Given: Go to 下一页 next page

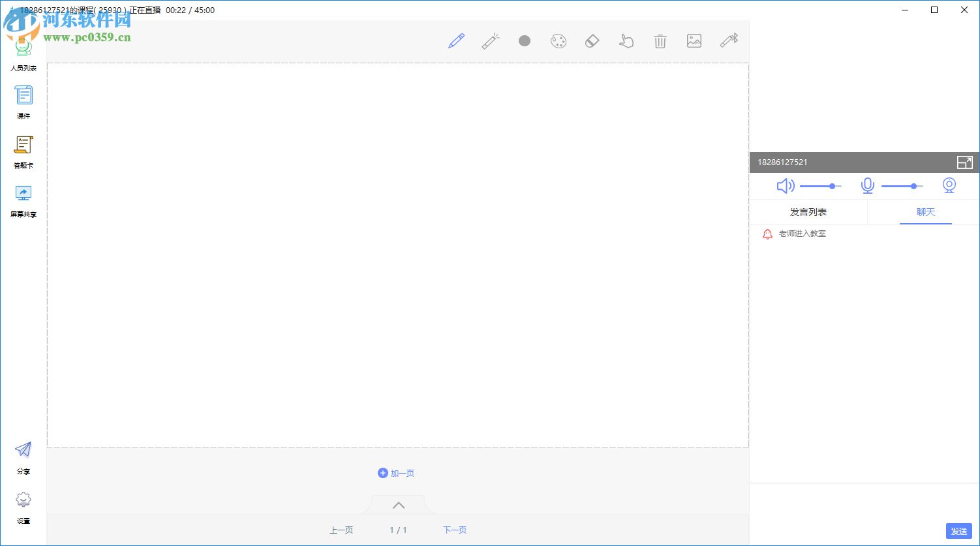Looking at the screenshot, I should tap(455, 530).
